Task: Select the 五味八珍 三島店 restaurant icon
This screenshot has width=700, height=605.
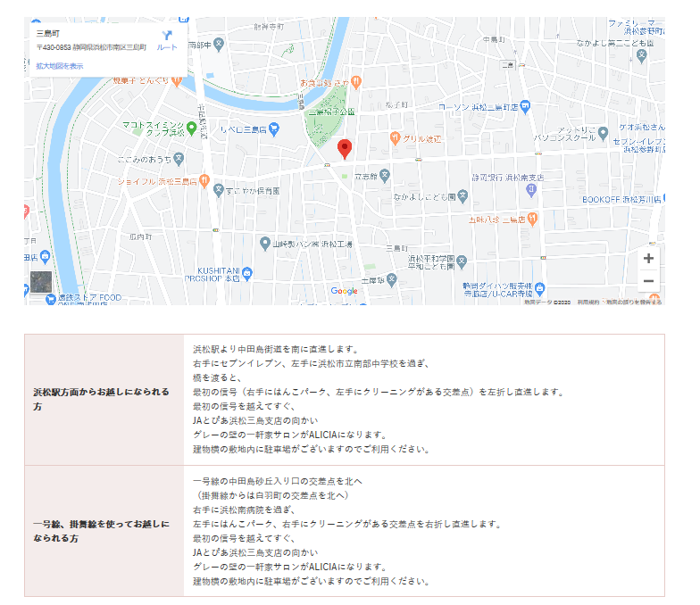Action: click(531, 217)
